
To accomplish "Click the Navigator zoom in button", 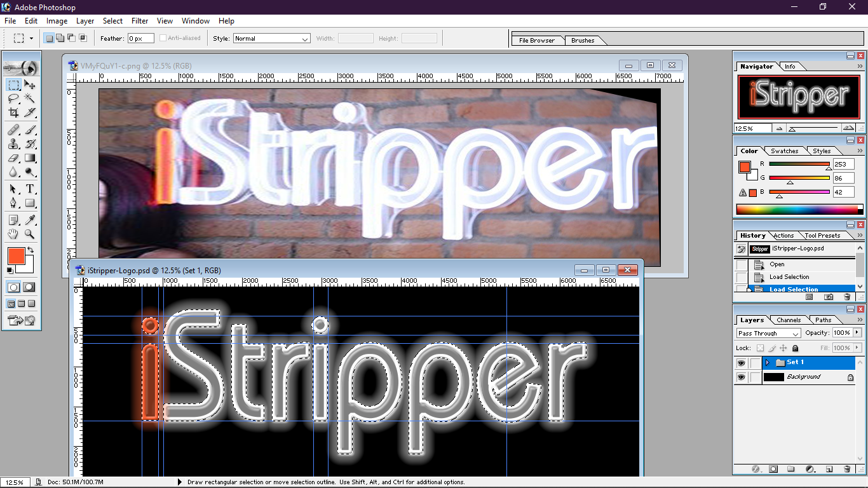I will (x=847, y=128).
